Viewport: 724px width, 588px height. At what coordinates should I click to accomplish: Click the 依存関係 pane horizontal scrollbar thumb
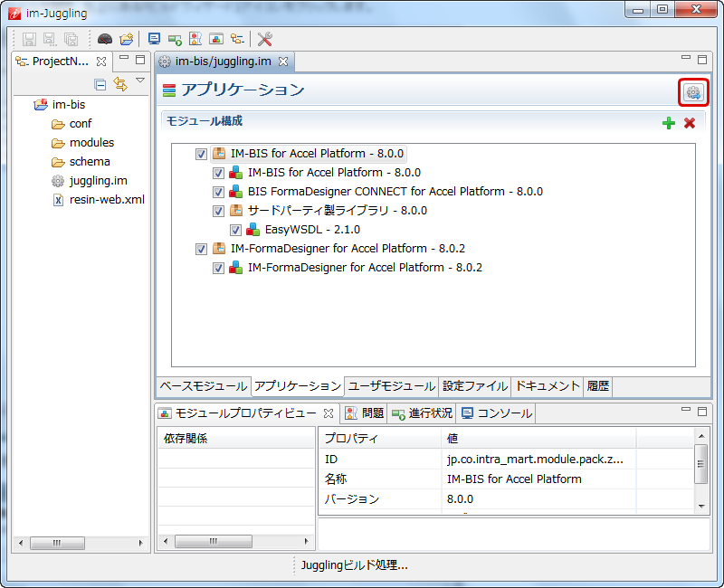point(214,541)
